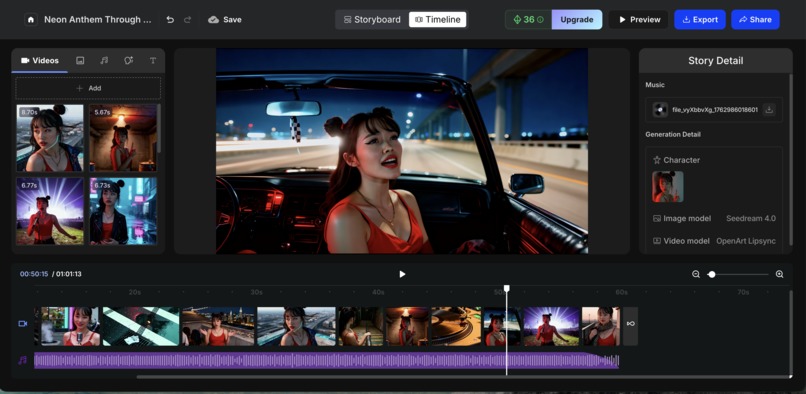Viewport: 806px width, 394px height.
Task: Open the character media tab icon
Action: click(129, 61)
